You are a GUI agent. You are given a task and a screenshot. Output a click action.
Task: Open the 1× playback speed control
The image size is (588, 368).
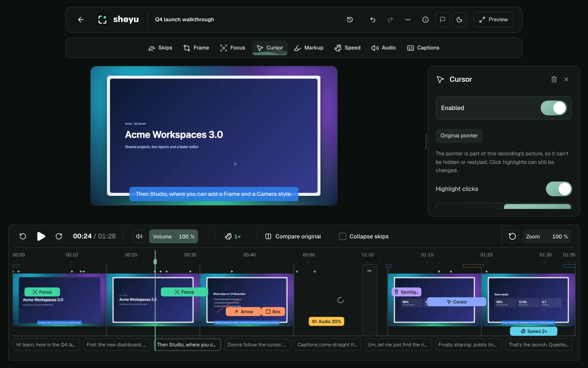[x=233, y=236]
